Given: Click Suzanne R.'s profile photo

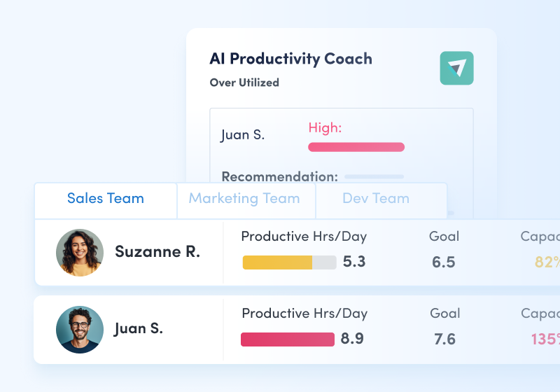Looking at the screenshot, I should [x=80, y=252].
